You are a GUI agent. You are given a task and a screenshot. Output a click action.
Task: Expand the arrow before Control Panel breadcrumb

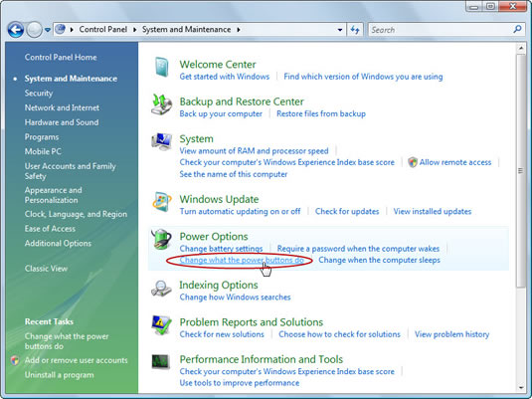pos(72,30)
